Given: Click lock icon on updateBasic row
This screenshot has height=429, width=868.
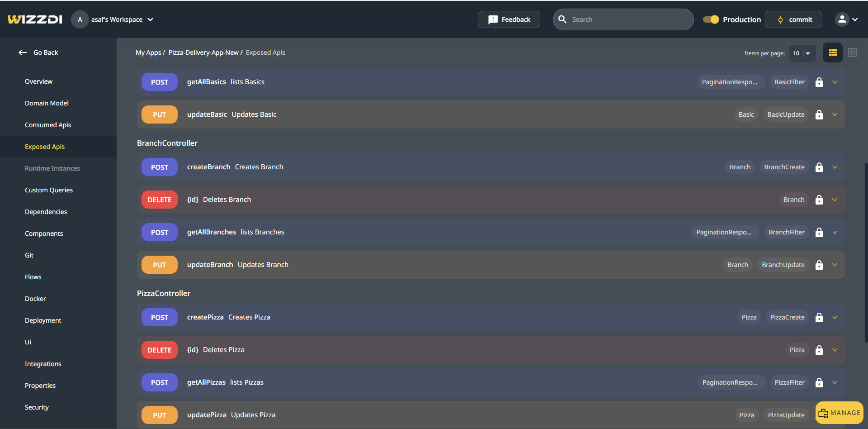Looking at the screenshot, I should point(819,115).
